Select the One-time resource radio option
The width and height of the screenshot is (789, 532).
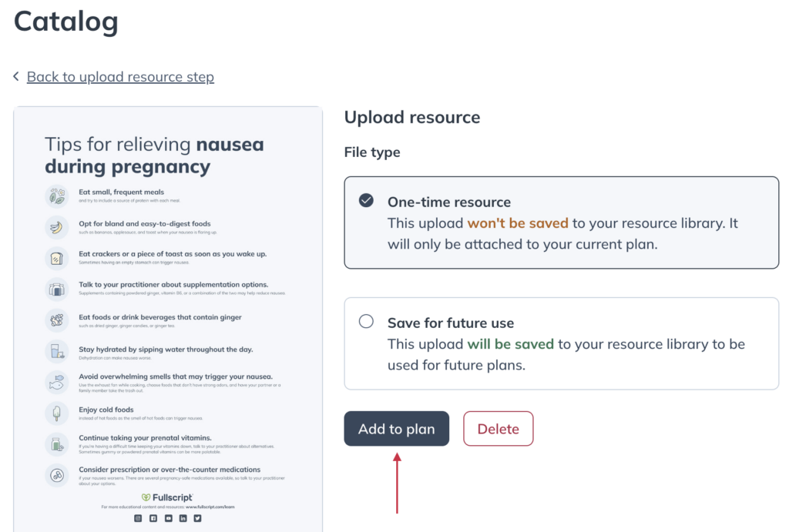(x=366, y=201)
